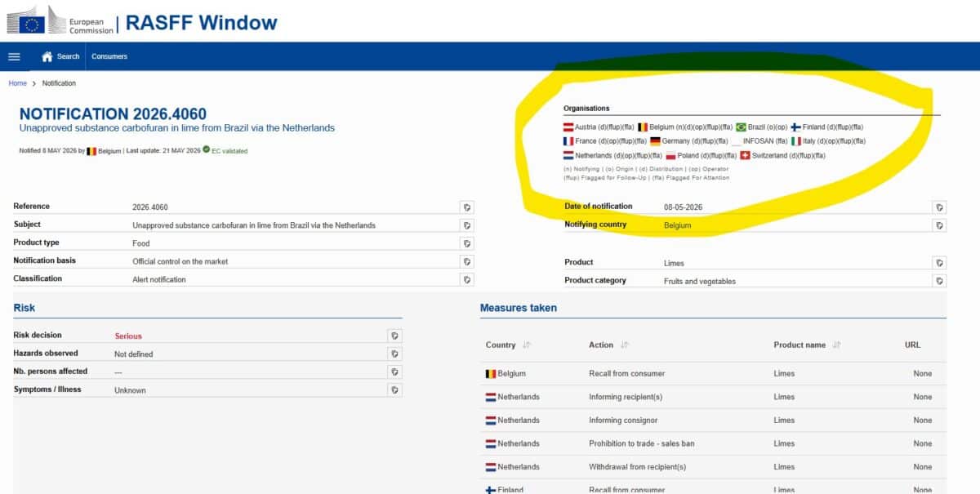Copy the Hazards observed value
The width and height of the screenshot is (980, 494).
point(394,354)
